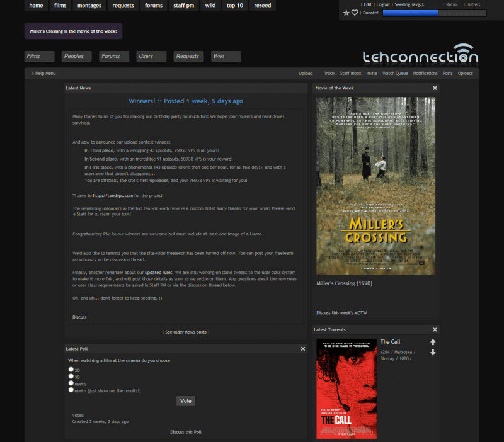The height and width of the screenshot is (442, 504).
Task: Click See older news posts
Action: (x=186, y=332)
